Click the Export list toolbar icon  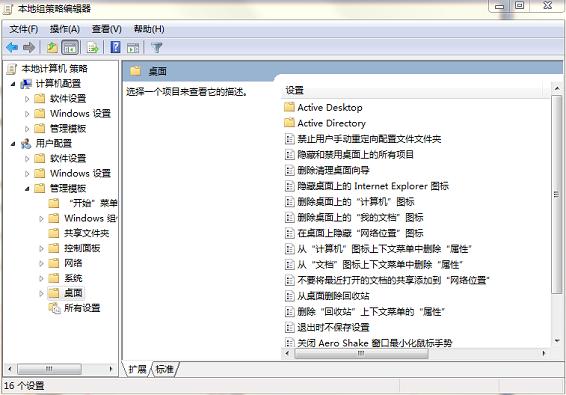93,47
